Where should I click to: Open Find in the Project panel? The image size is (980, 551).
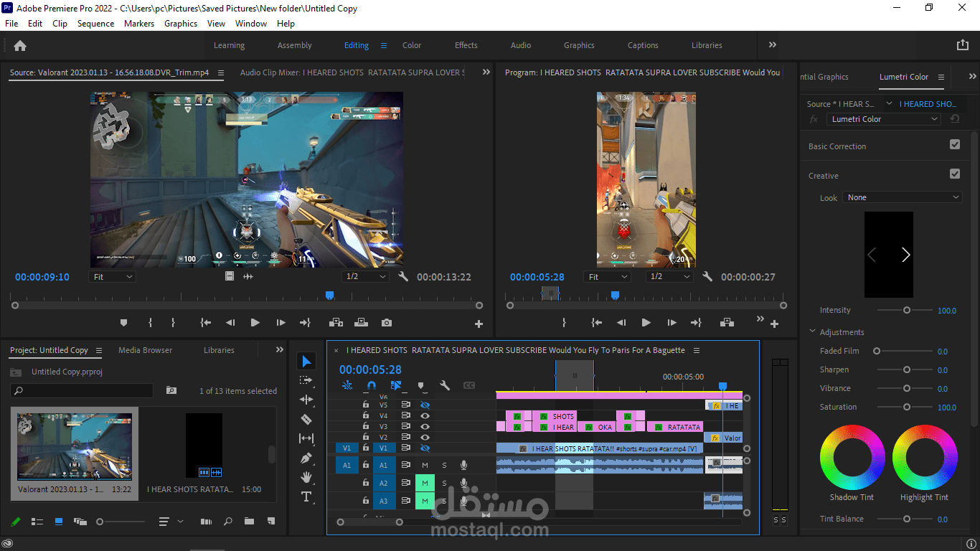tap(227, 521)
